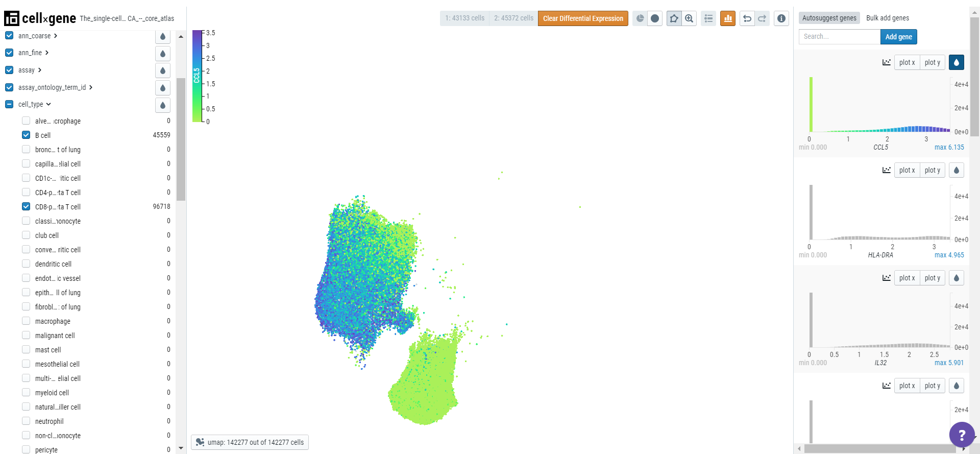Collapse the cell_type category

coord(48,104)
